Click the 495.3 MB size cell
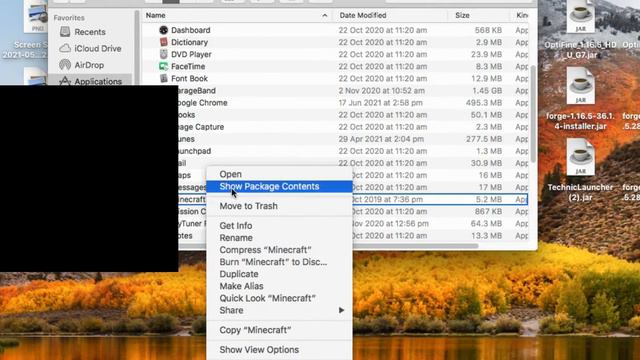 (484, 103)
